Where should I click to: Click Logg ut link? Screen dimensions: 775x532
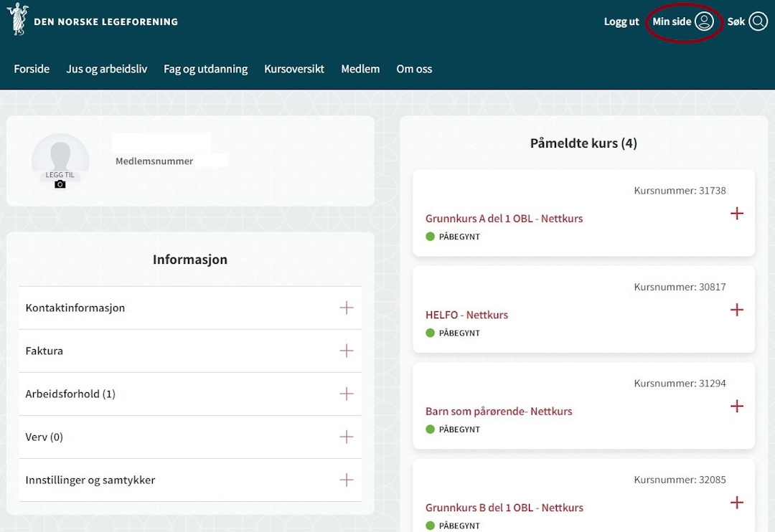621,22
